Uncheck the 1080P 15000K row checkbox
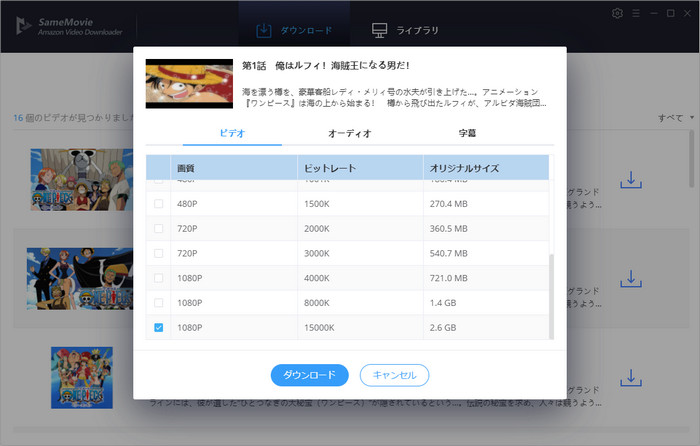 click(x=158, y=328)
